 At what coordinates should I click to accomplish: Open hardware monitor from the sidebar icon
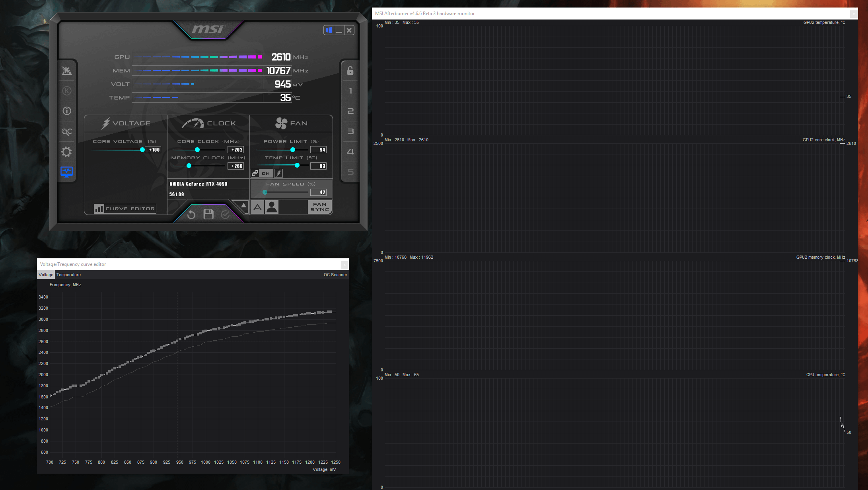click(67, 172)
